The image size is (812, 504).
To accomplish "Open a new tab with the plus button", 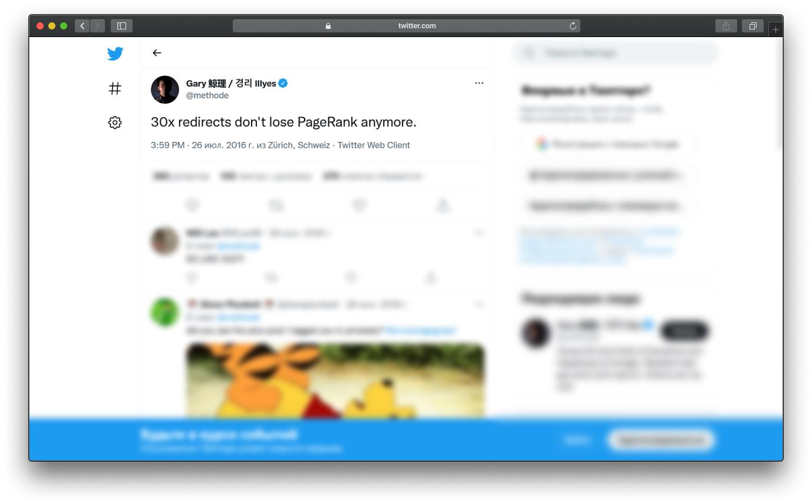I will pyautogui.click(x=775, y=29).
